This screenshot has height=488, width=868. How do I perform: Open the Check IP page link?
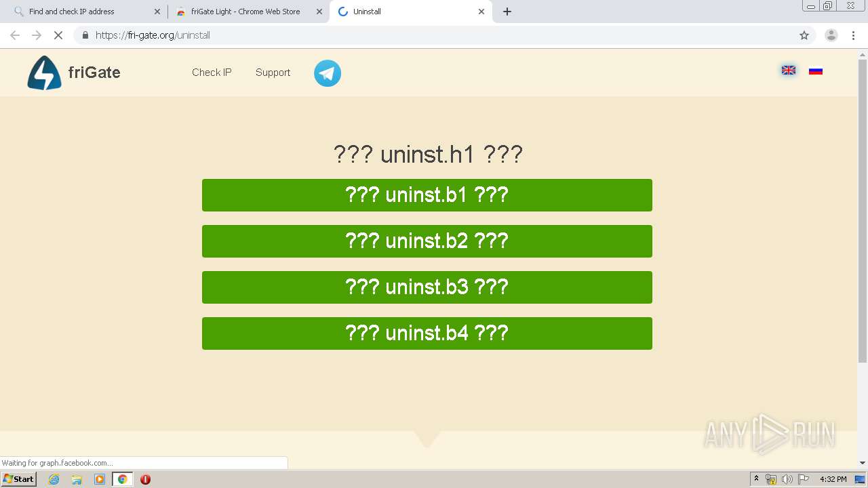pos(212,73)
